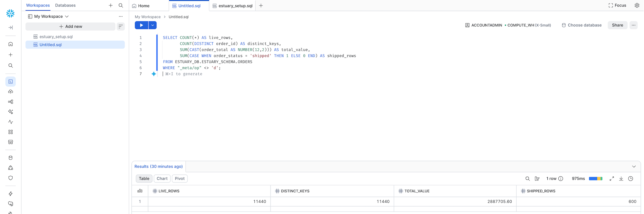Image resolution: width=644 pixels, height=214 pixels.
Task: Open the Choose database selector
Action: click(582, 25)
